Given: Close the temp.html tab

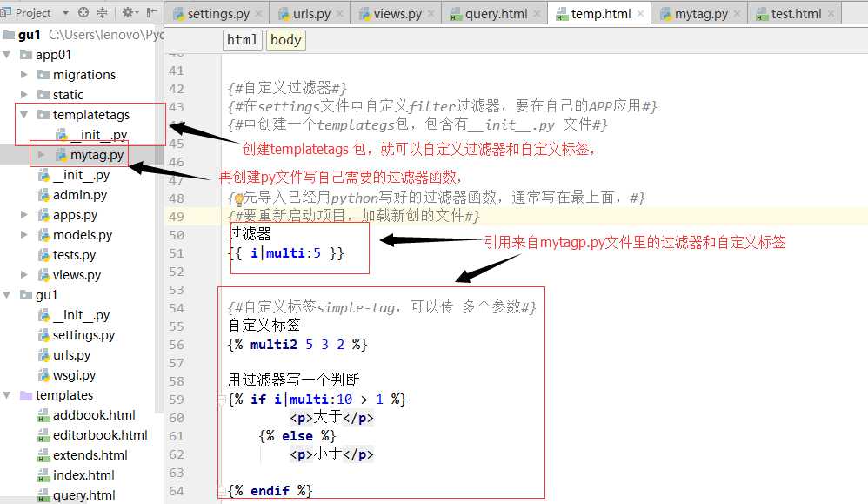Looking at the screenshot, I should pos(640,14).
